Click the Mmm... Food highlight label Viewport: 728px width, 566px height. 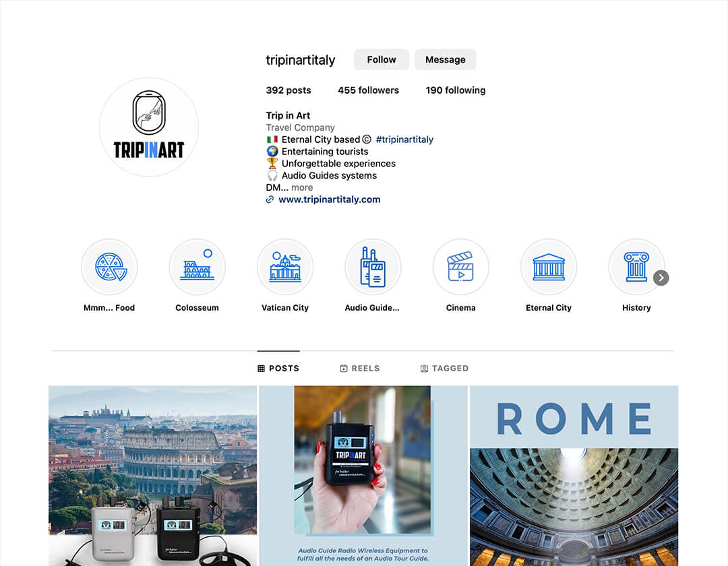pyautogui.click(x=109, y=307)
